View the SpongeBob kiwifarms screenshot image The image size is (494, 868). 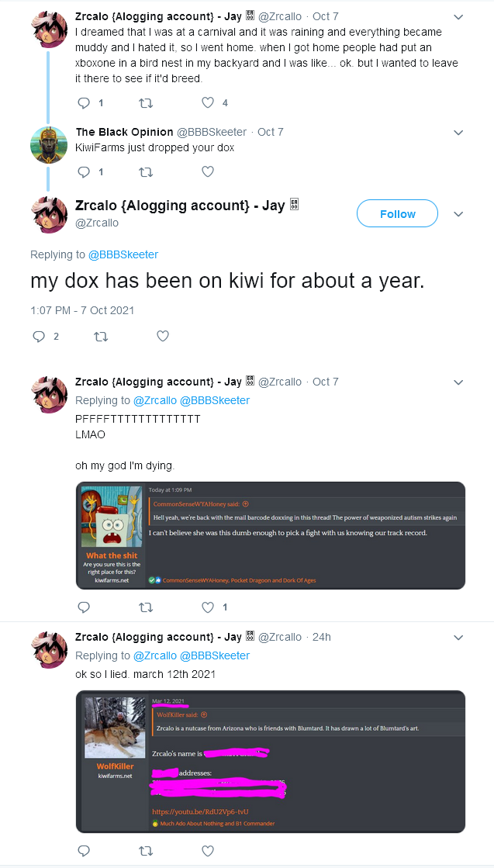click(271, 535)
